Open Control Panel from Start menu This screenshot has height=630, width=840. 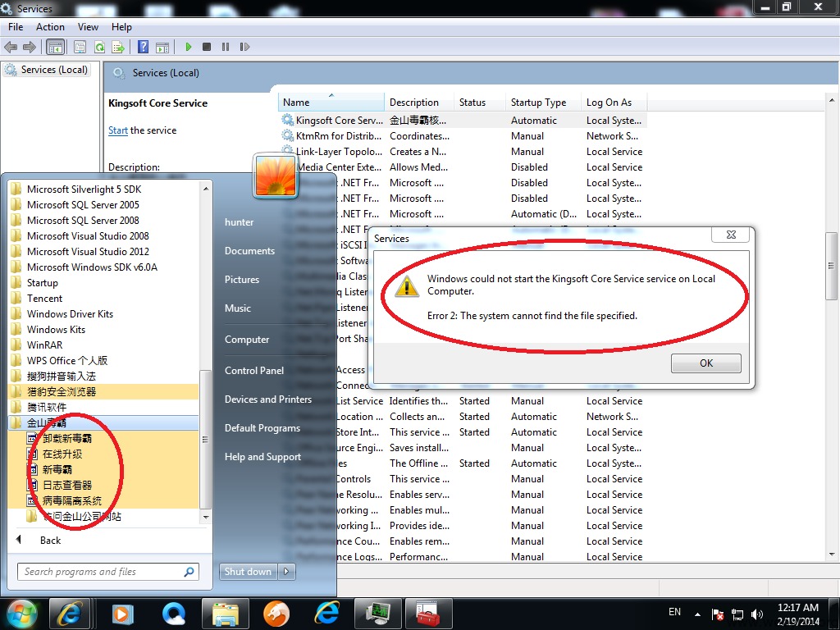[x=254, y=370]
